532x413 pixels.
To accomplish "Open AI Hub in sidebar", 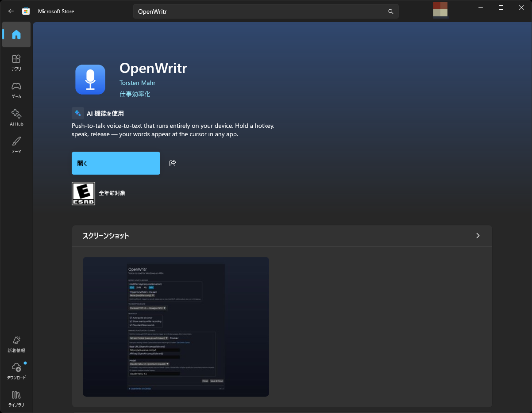I will click(16, 117).
